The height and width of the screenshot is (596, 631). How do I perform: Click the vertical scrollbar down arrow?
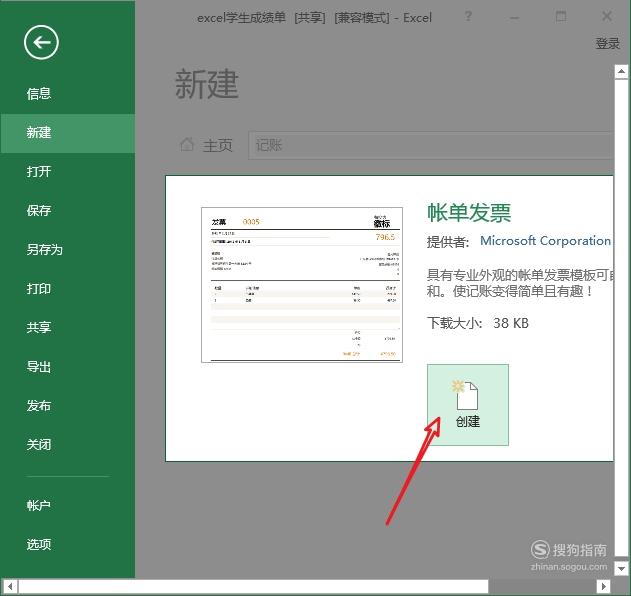click(621, 569)
